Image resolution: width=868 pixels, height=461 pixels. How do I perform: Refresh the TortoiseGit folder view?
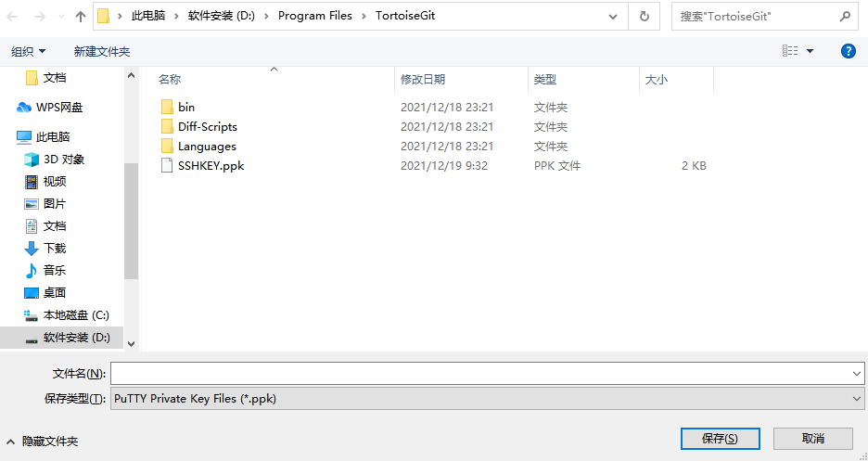click(645, 17)
